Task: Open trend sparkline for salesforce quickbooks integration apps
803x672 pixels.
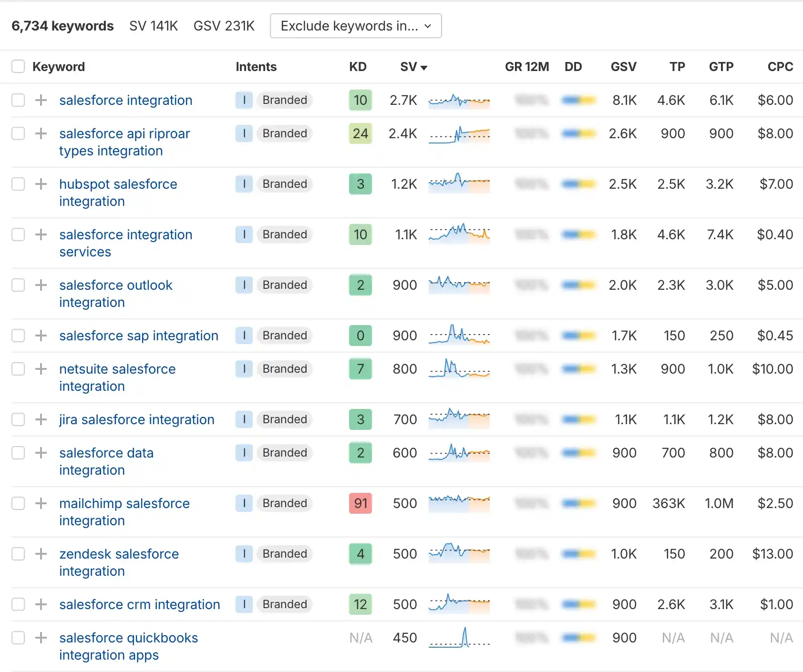Action: [x=459, y=638]
